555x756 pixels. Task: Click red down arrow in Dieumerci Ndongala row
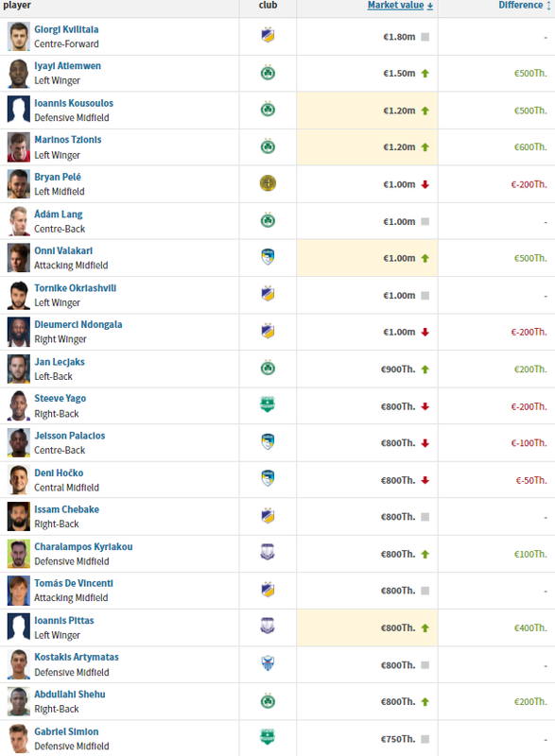click(425, 333)
